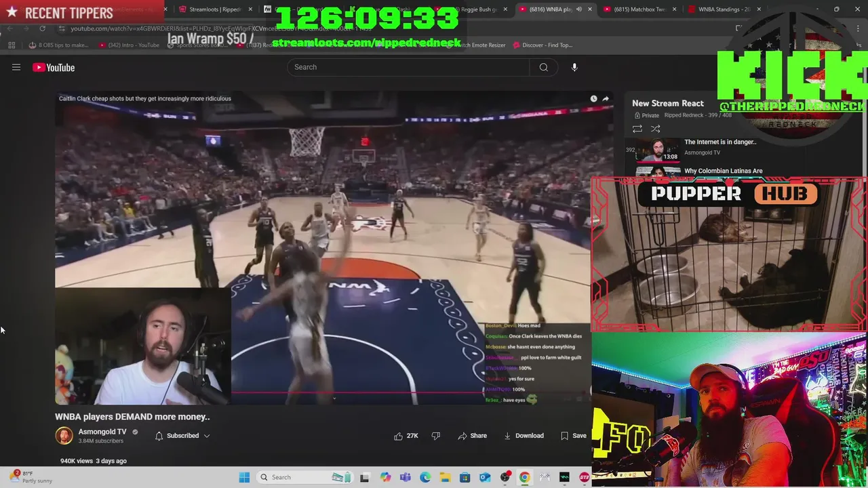Close the Streamloots tab

tap(250, 9)
